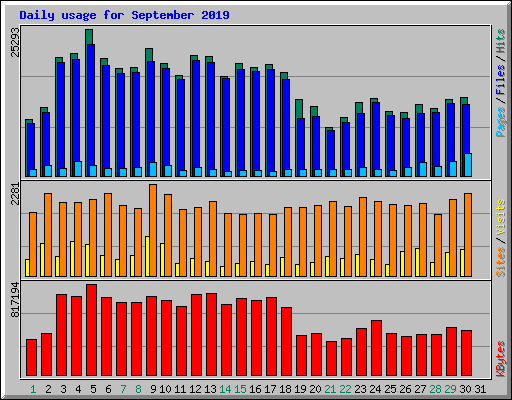Click day 12 on the x-axis
This screenshot has width=512, height=400.
(195, 389)
